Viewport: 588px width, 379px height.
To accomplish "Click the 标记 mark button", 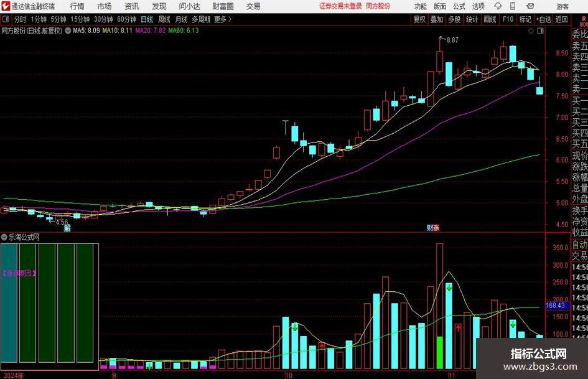I will [x=525, y=19].
